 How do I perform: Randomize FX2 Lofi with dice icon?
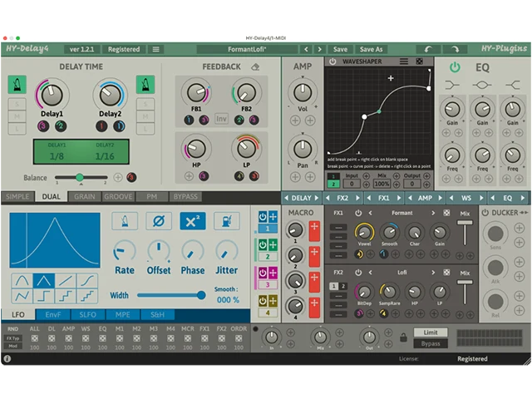click(x=446, y=273)
